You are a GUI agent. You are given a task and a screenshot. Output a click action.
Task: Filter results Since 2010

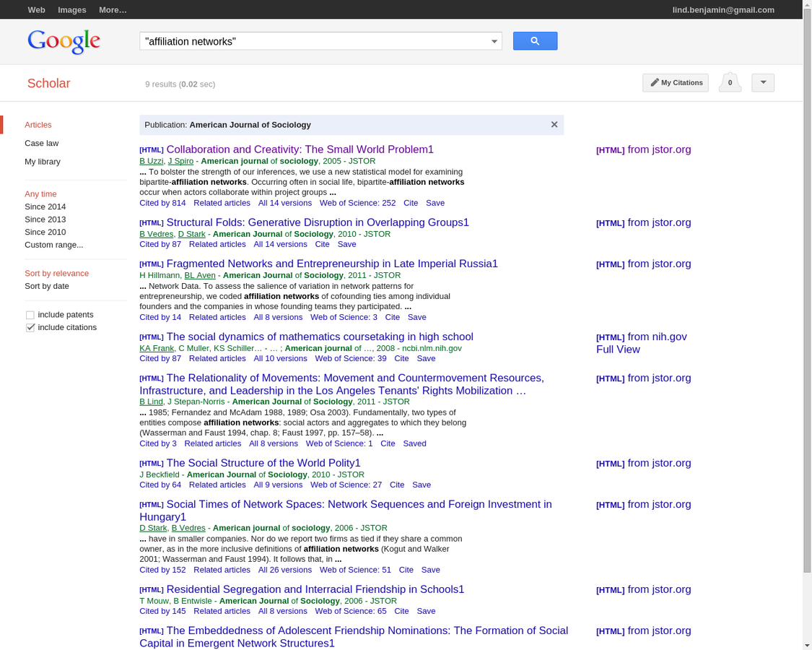tap(45, 233)
